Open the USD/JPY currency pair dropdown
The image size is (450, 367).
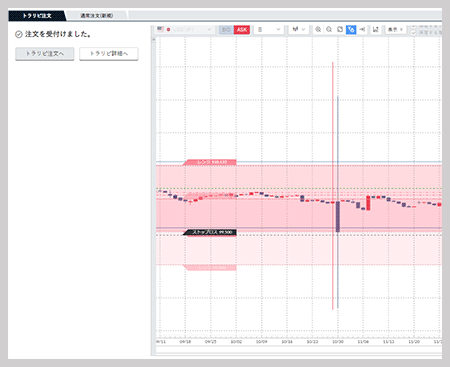[185, 29]
